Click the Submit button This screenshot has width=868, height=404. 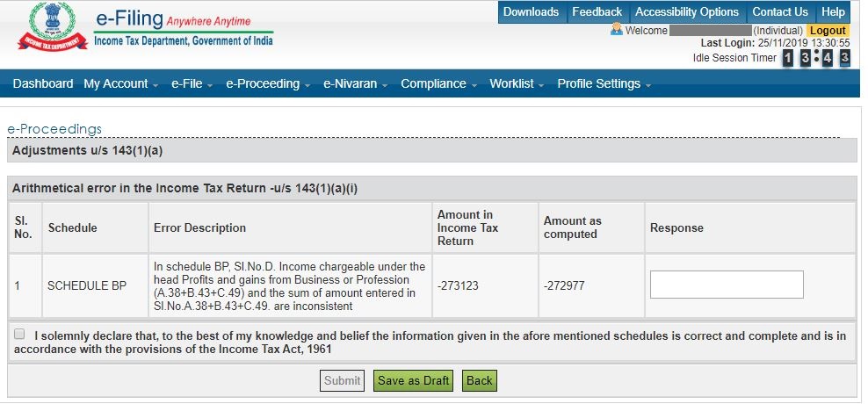pyautogui.click(x=342, y=381)
